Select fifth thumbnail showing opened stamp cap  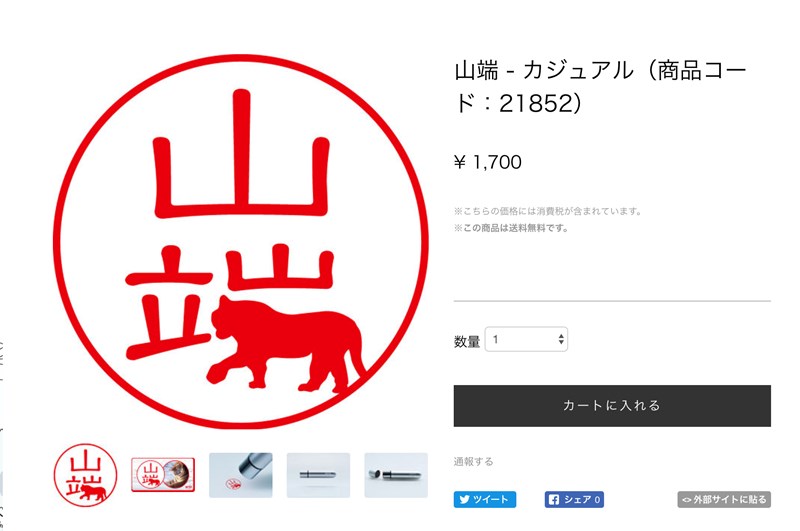point(396,475)
